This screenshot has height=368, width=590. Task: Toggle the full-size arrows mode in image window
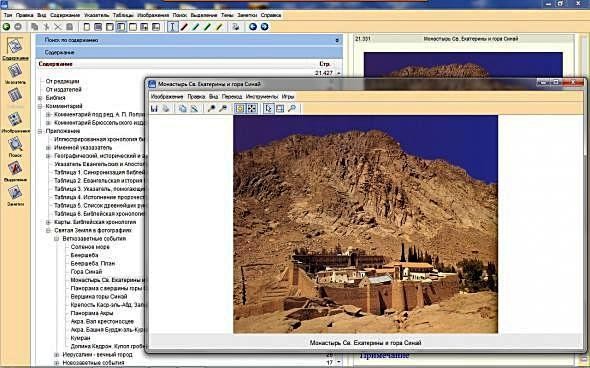click(252, 109)
